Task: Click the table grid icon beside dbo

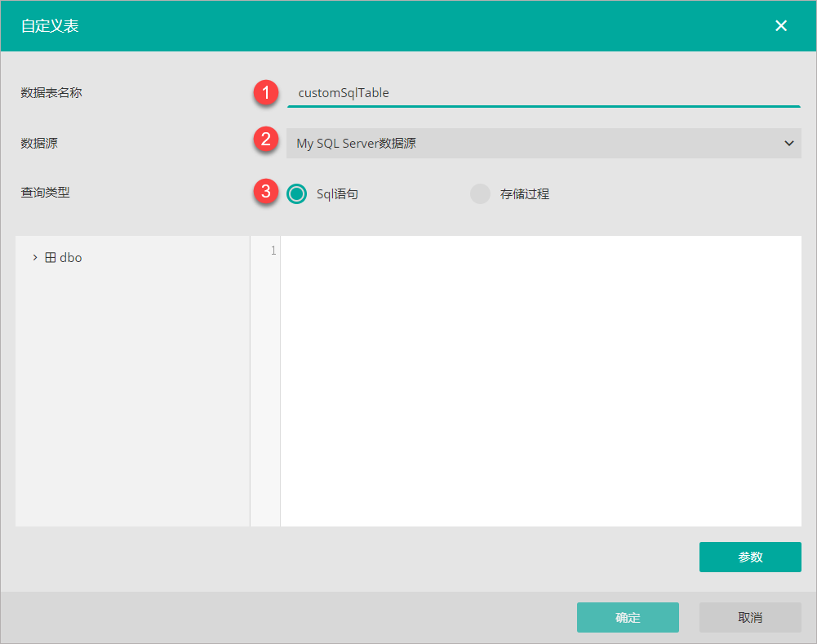Action: pyautogui.click(x=51, y=257)
